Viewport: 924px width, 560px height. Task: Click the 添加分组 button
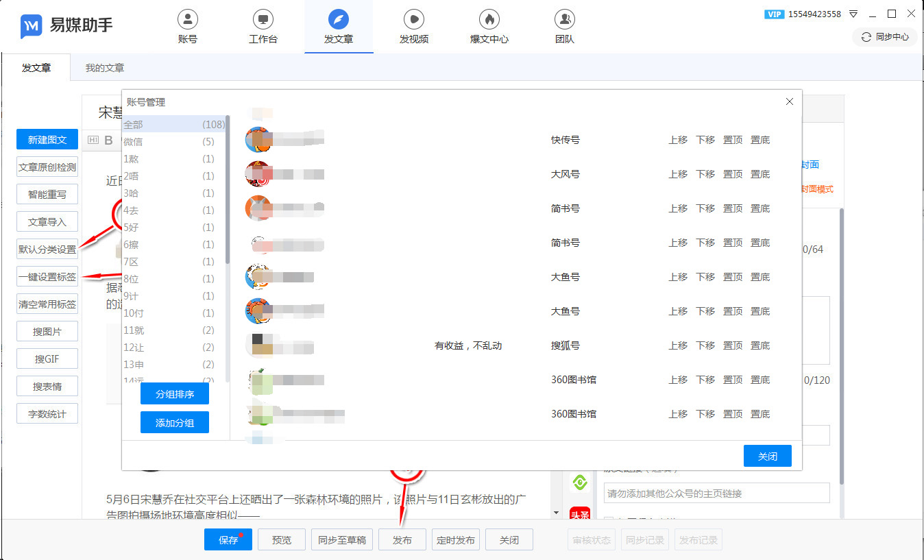[x=174, y=423]
